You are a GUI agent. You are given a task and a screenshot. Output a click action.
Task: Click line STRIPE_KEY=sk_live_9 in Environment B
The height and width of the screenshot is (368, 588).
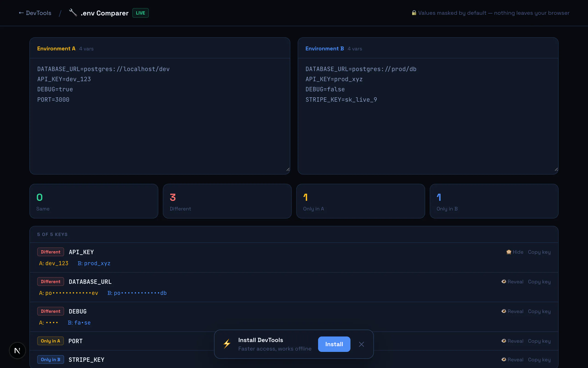pos(341,100)
